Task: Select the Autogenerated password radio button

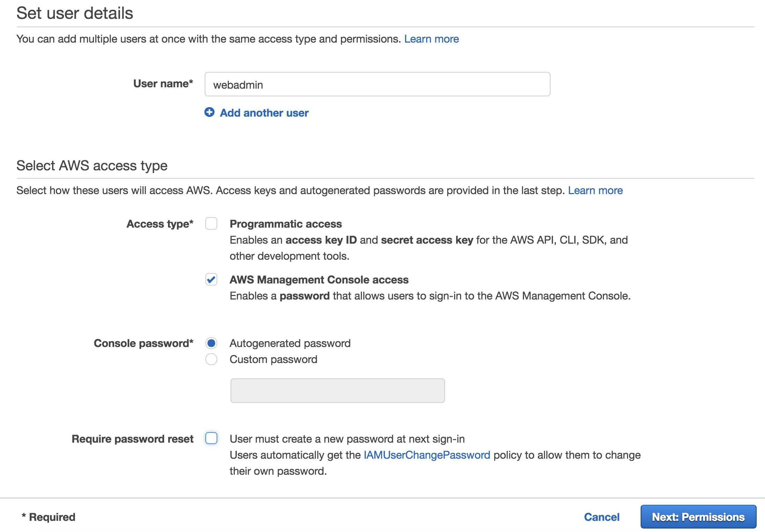Action: point(211,343)
